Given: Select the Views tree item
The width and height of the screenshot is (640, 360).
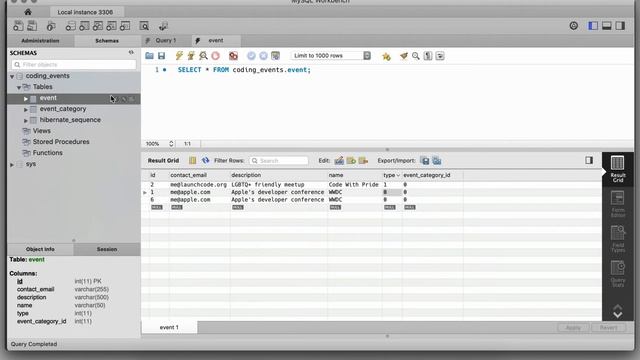Looking at the screenshot, I should [x=42, y=131].
